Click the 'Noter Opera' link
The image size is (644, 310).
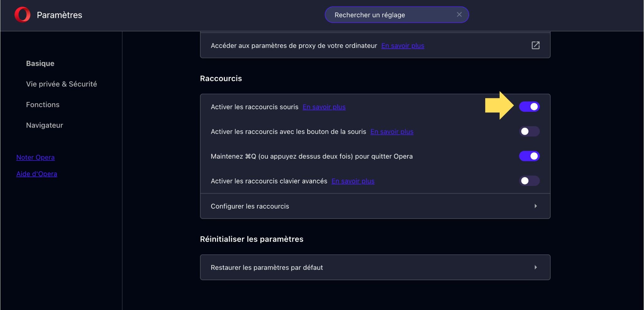pos(36,157)
